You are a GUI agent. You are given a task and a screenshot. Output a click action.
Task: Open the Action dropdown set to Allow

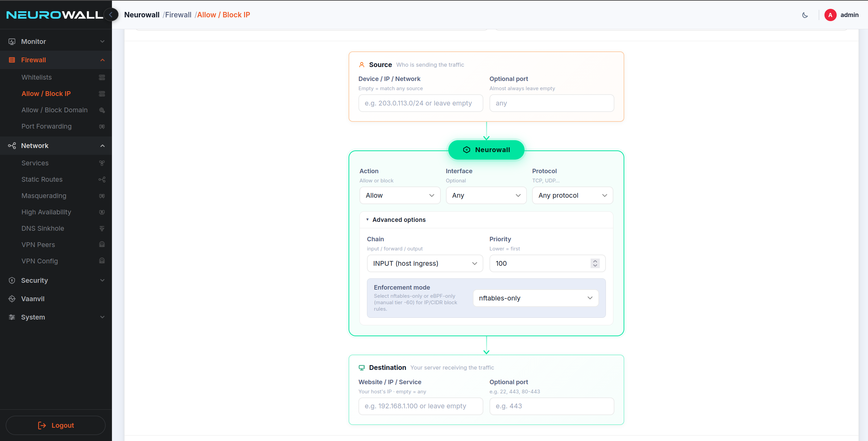400,195
